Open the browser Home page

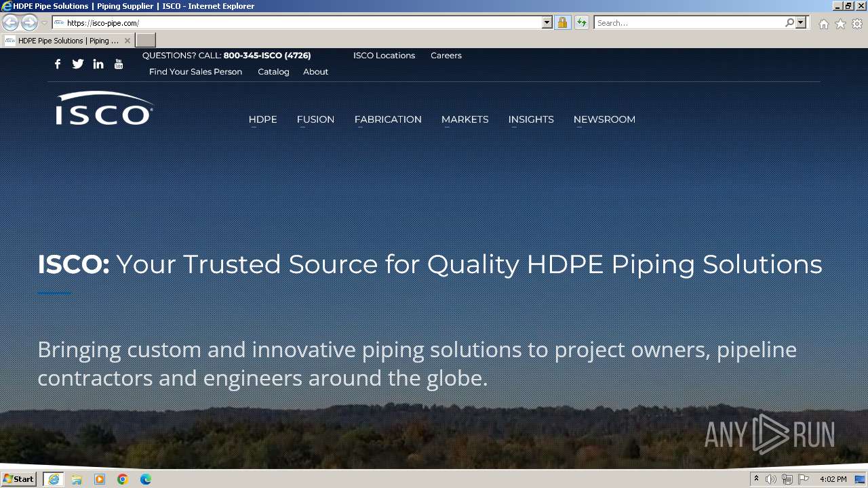click(x=823, y=24)
